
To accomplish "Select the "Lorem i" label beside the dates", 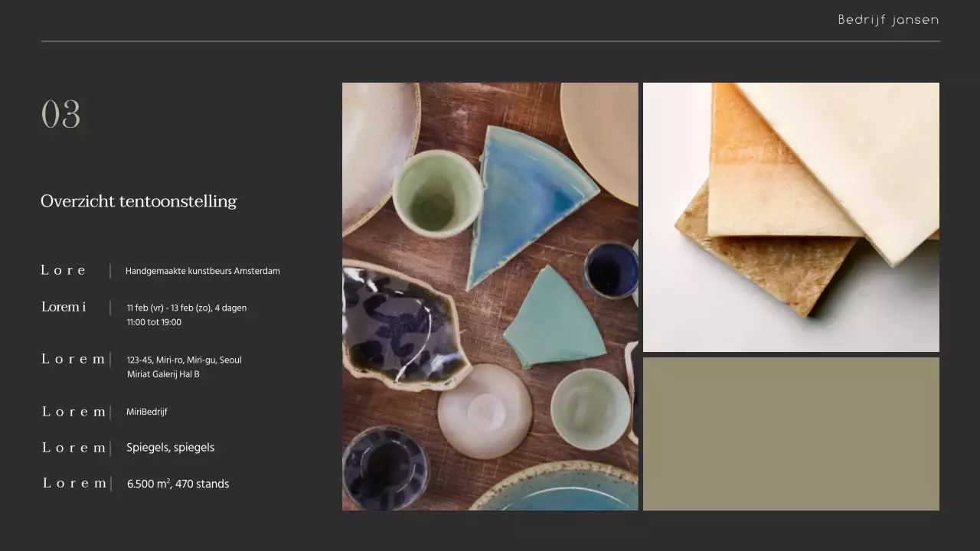I will pos(64,307).
